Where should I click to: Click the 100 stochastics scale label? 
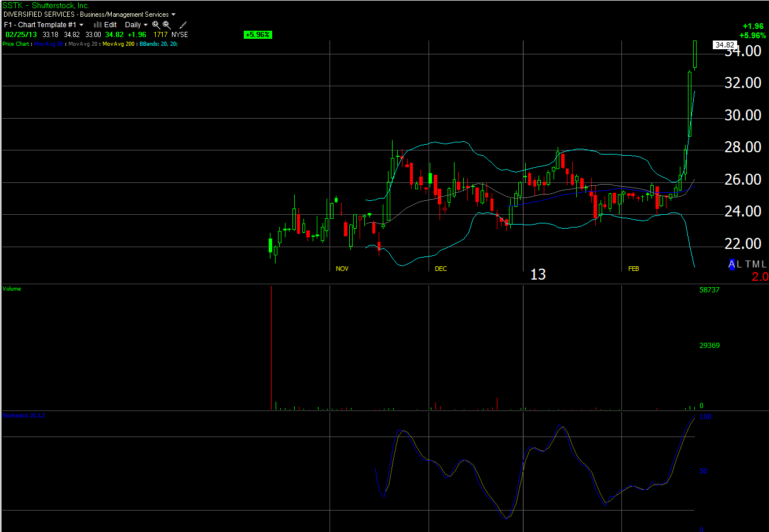(x=705, y=416)
